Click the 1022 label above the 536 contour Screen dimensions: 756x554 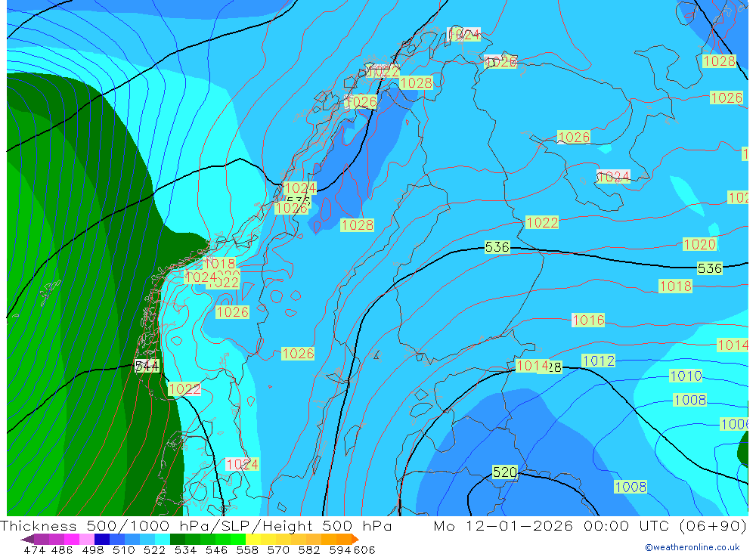(x=542, y=222)
